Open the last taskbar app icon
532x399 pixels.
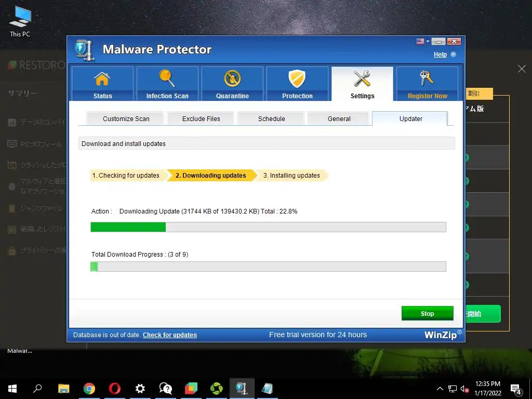point(268,389)
